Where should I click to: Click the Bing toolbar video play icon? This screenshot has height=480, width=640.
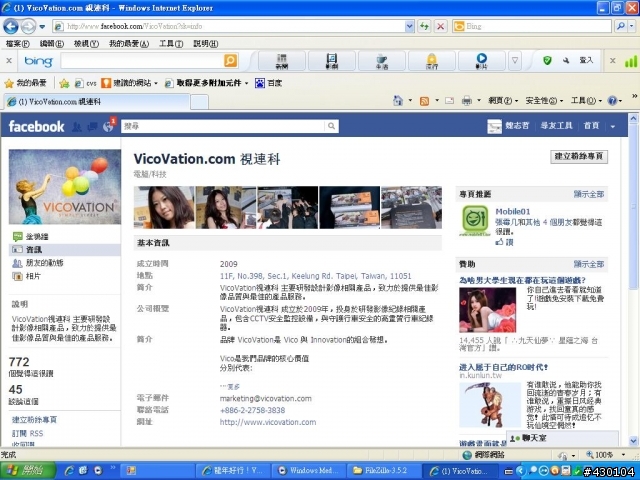(482, 61)
